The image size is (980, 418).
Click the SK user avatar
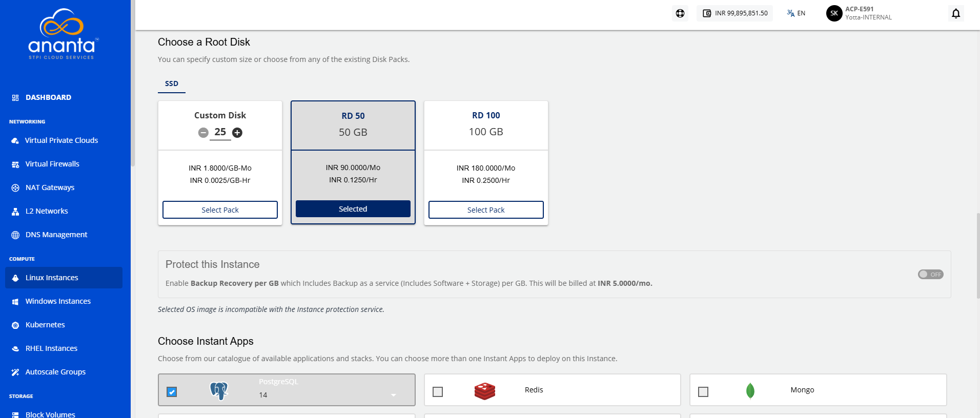coord(834,13)
